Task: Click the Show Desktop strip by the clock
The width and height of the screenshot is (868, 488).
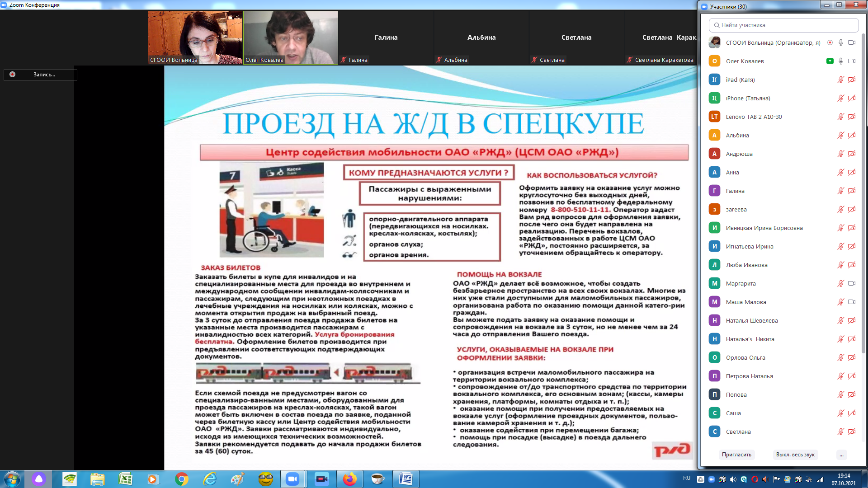Action: click(864, 479)
